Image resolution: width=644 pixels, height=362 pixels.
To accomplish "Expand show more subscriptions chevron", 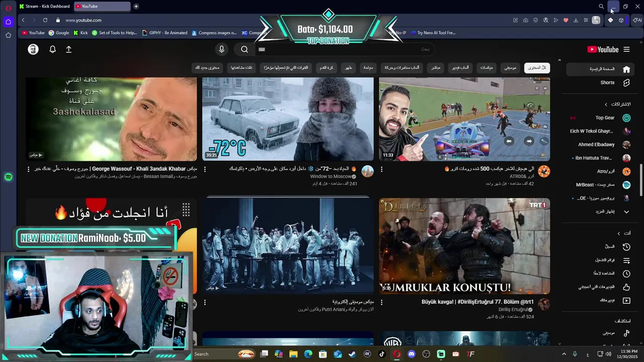I will (626, 212).
